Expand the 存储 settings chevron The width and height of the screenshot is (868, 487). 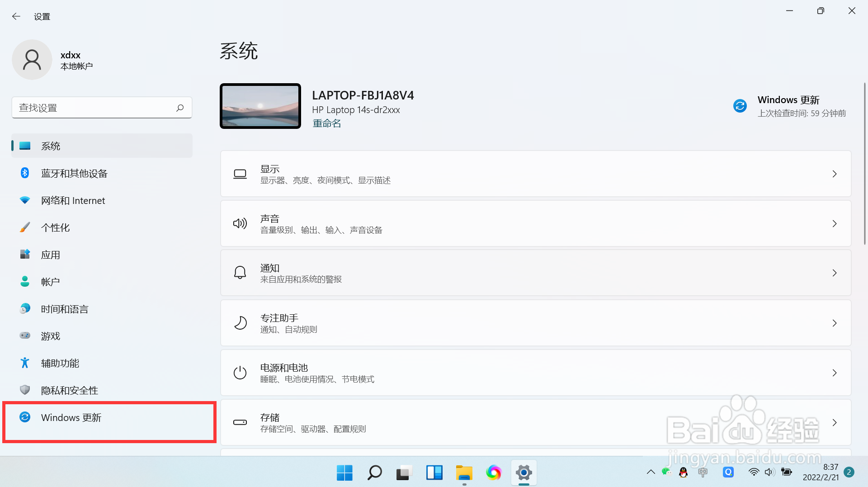tap(835, 422)
